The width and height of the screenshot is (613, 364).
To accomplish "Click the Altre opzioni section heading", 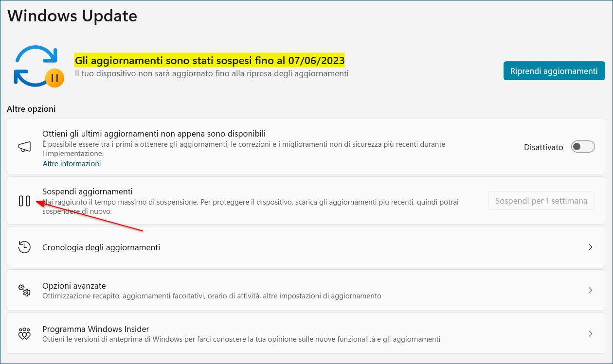I will pos(31,109).
